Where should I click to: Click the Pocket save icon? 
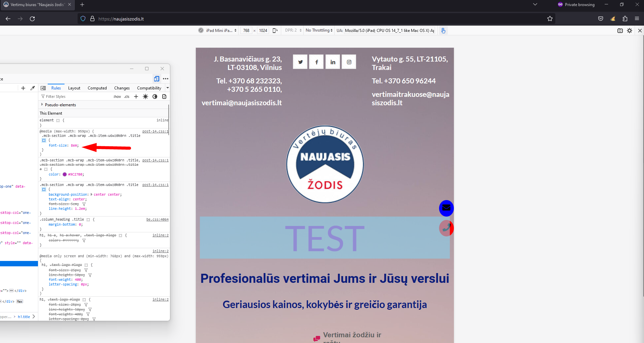click(x=601, y=18)
